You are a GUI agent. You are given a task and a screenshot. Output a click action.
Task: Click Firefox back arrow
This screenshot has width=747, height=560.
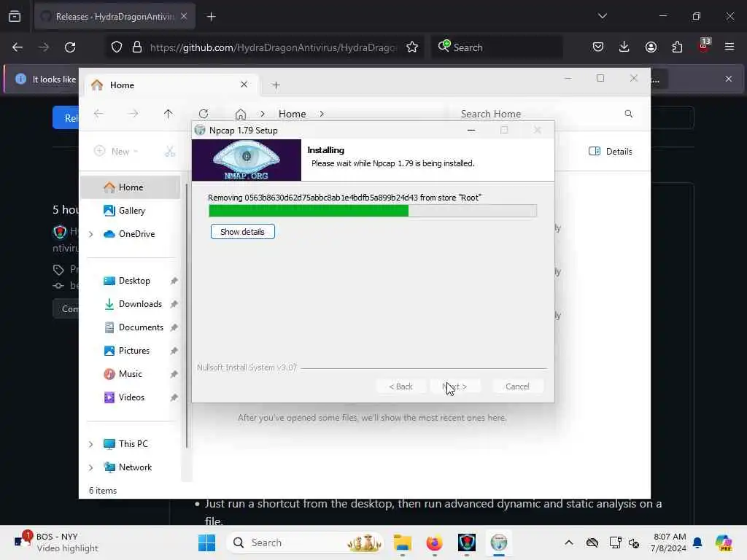[x=18, y=47]
